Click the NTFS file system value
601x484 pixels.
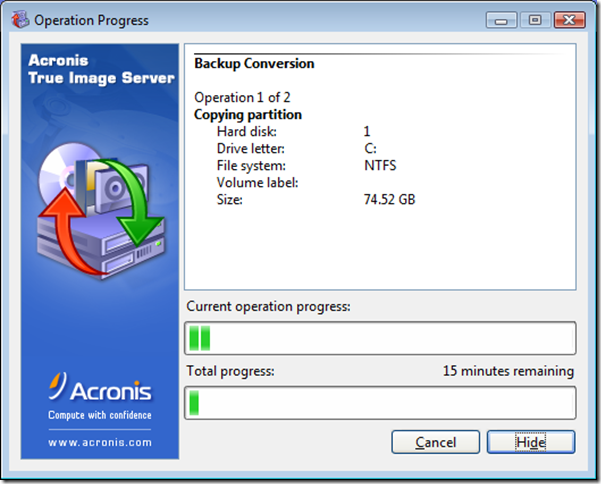click(381, 166)
